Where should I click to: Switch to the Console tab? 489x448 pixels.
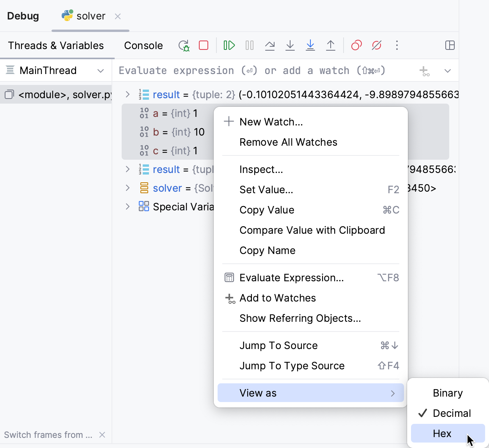pos(143,45)
